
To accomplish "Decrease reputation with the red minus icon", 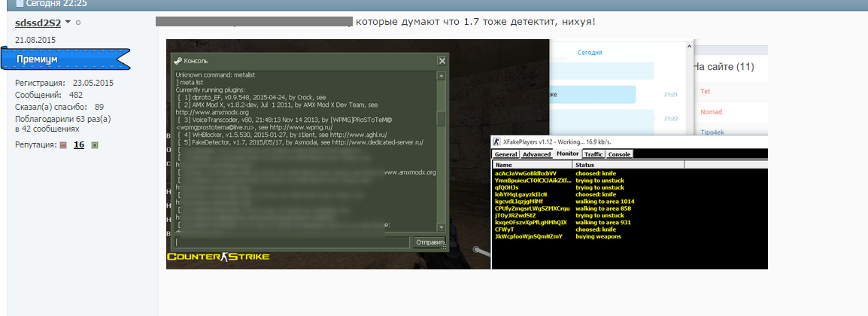I will [63, 145].
